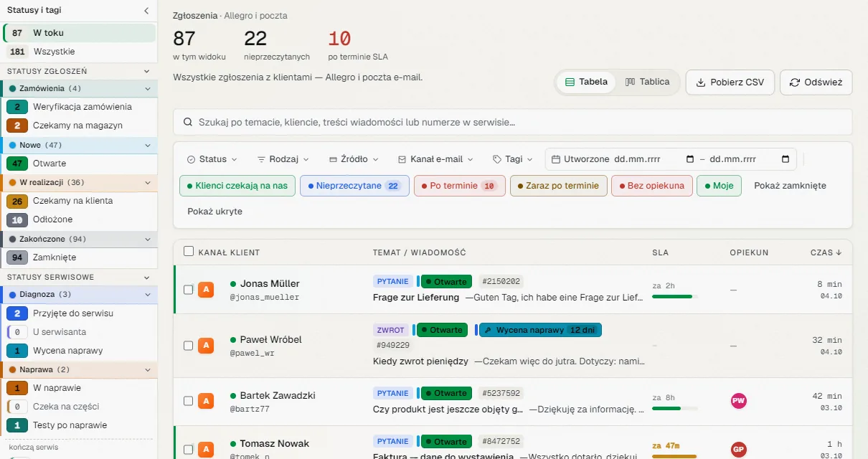Viewport: 868px width, 459px height.
Task: Click the GP assignee avatar
Action: [x=738, y=450]
